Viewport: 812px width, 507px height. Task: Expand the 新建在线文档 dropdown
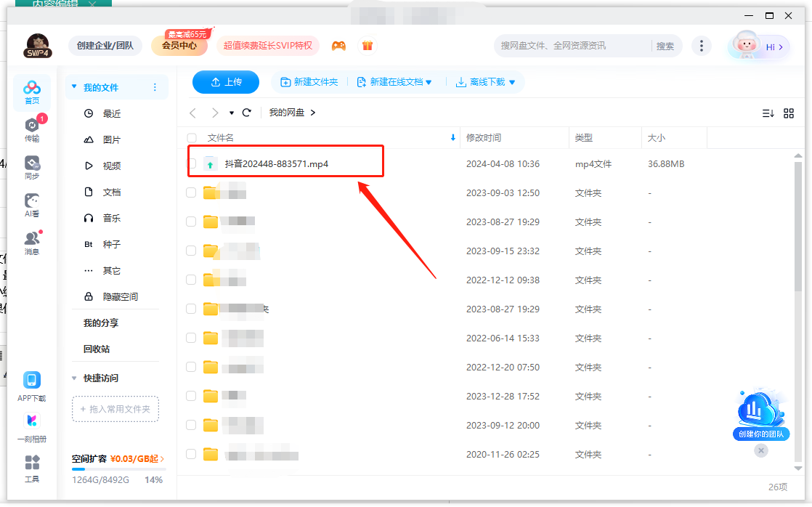(x=429, y=83)
